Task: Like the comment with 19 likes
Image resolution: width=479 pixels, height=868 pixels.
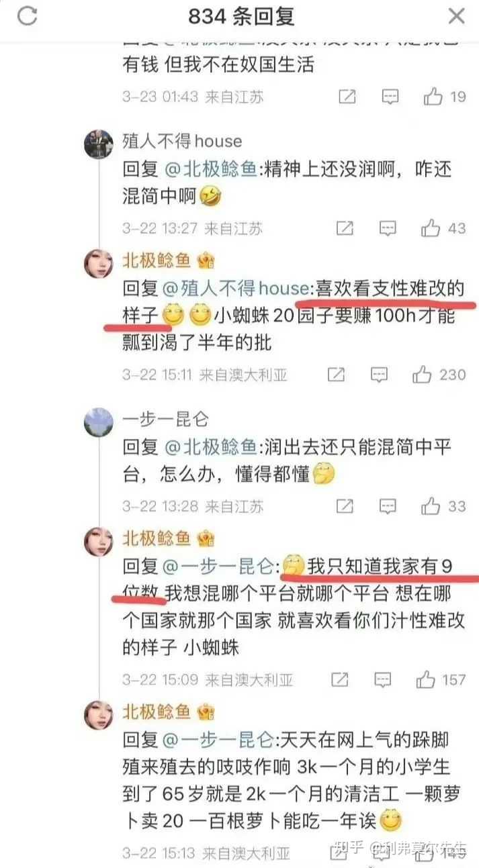Action: coord(433,97)
